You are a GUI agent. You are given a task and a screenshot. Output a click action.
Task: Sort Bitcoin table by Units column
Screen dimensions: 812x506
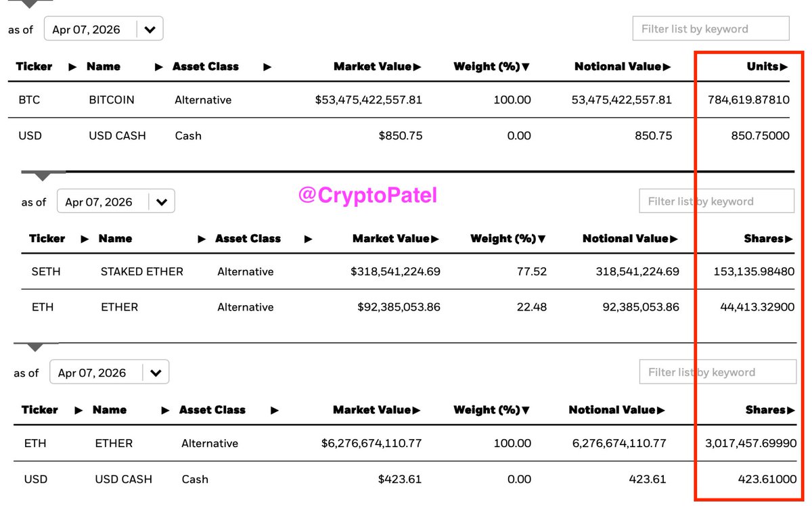coord(767,66)
